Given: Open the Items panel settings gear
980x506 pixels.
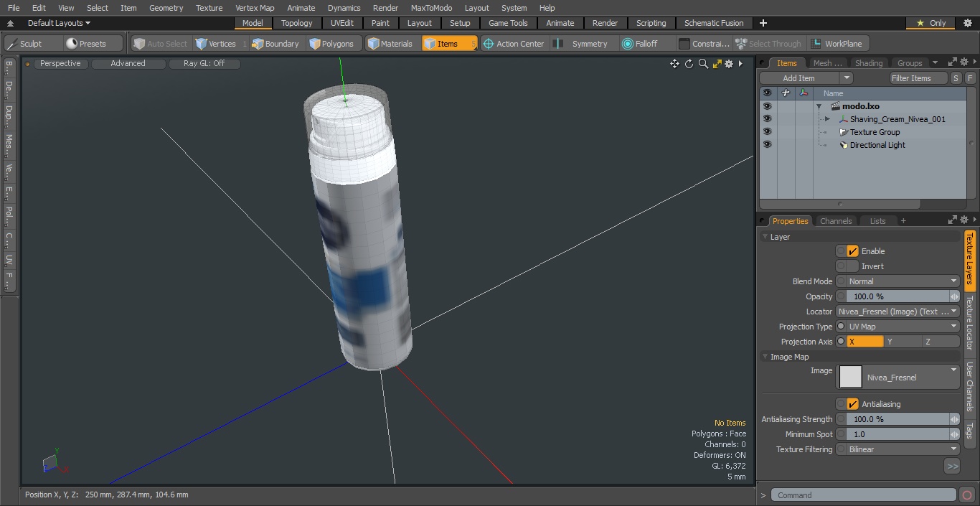Looking at the screenshot, I should click(x=965, y=62).
